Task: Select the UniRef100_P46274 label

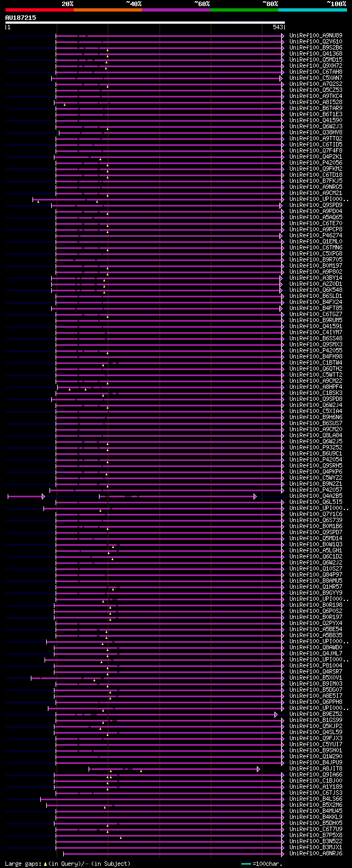Action: pos(316,236)
